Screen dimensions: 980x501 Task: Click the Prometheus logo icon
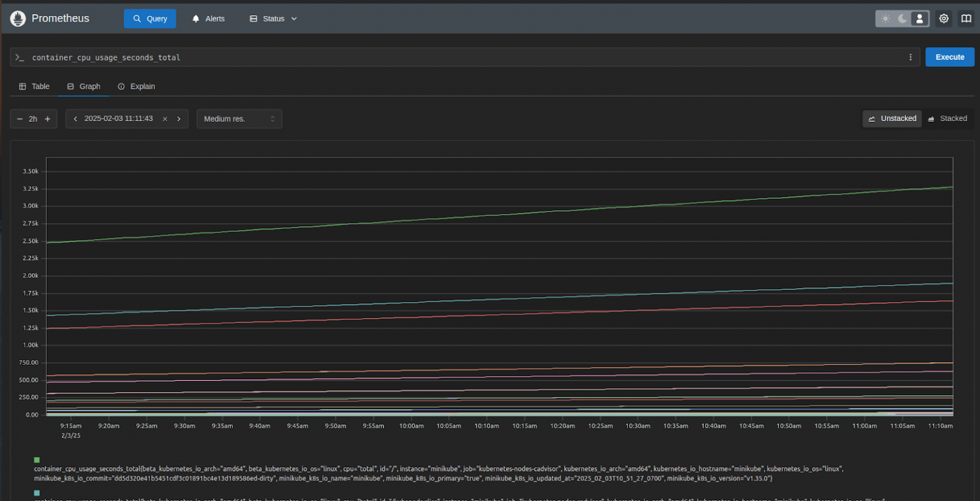click(x=17, y=18)
